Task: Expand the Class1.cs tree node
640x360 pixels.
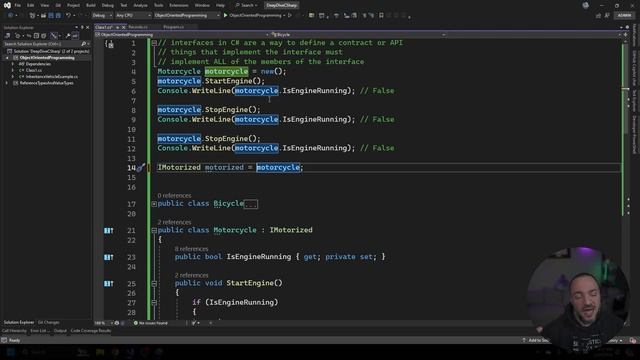Action: (x=13, y=70)
